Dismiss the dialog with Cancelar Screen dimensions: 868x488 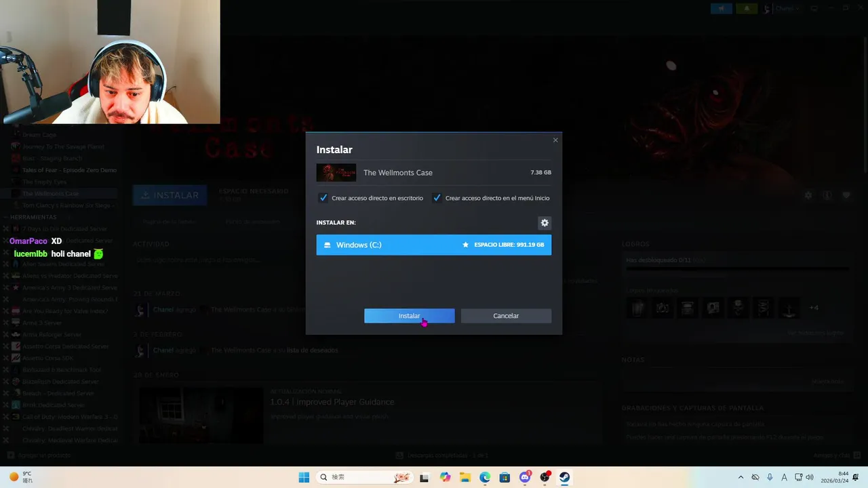[x=506, y=316]
